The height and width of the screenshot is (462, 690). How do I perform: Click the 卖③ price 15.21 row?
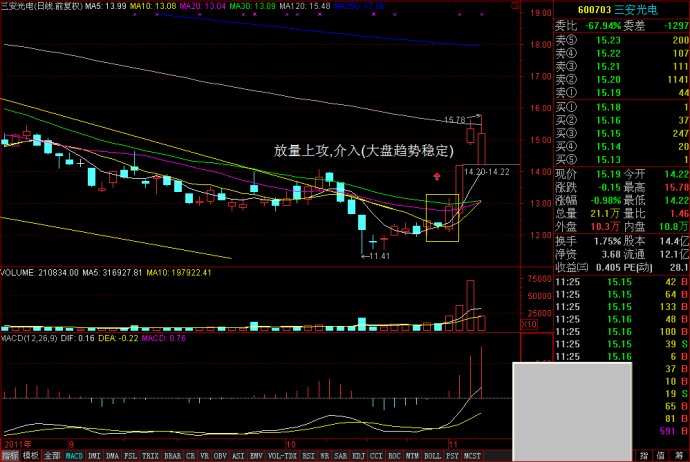coord(621,67)
